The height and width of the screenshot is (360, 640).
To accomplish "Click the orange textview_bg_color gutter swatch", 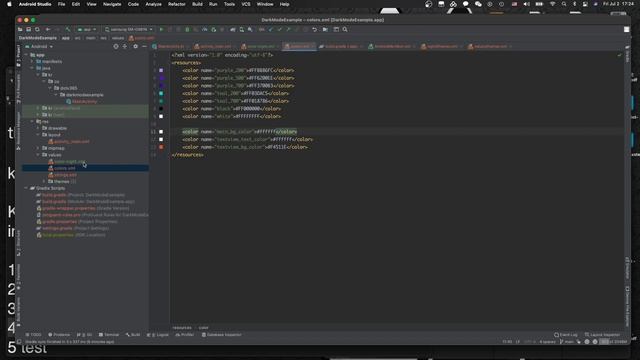I will tap(161, 147).
